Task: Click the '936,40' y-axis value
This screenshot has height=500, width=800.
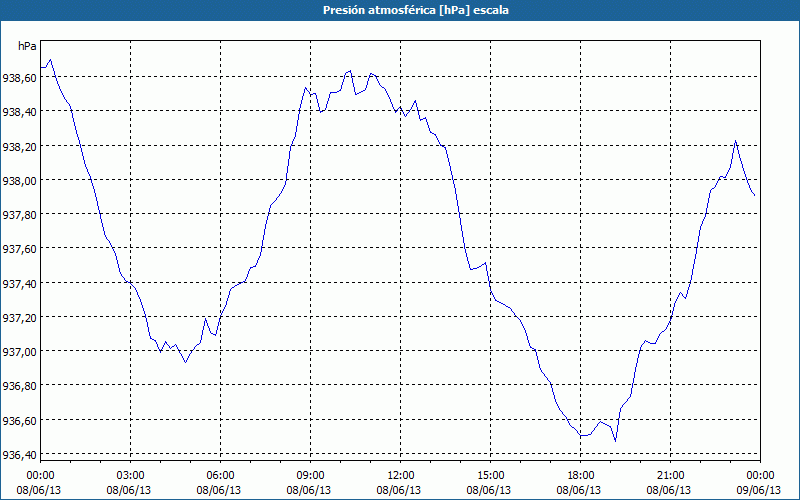Action: 19,455
